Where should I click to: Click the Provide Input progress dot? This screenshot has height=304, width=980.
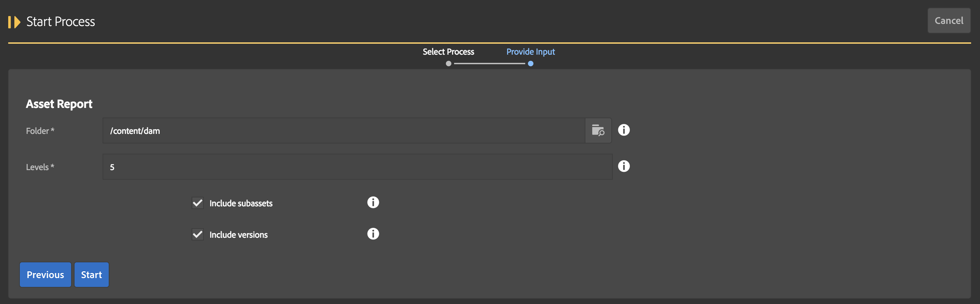[531, 64]
